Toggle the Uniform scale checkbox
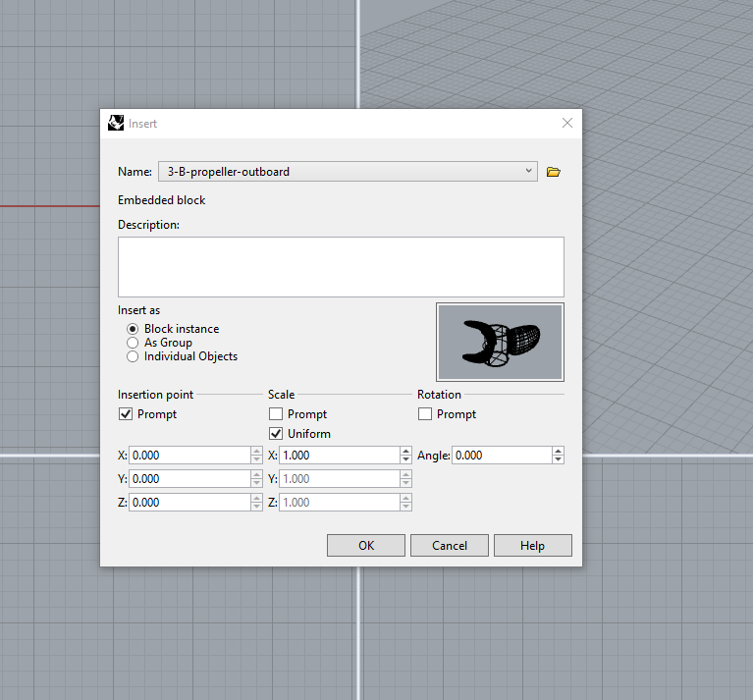Screen dimensions: 753x700 coord(276,434)
